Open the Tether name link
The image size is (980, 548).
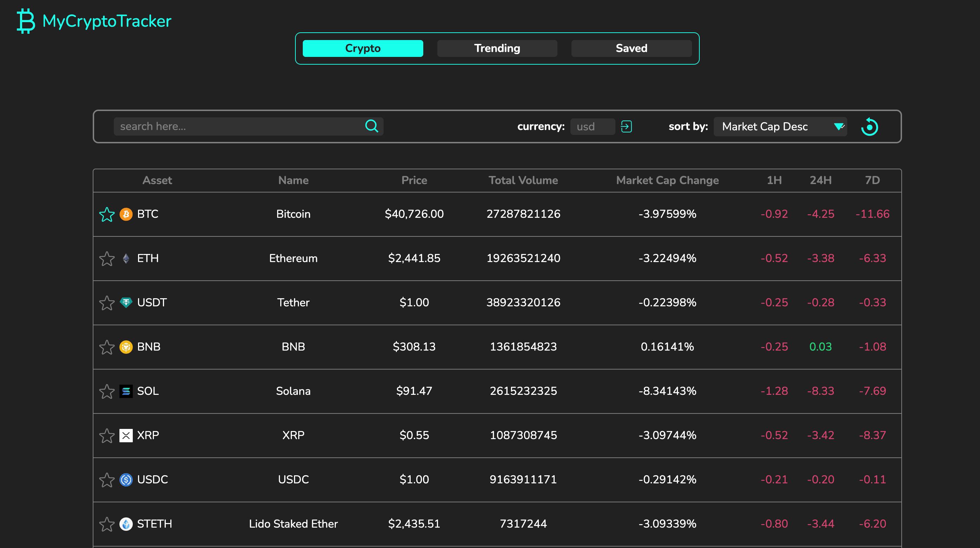click(293, 302)
